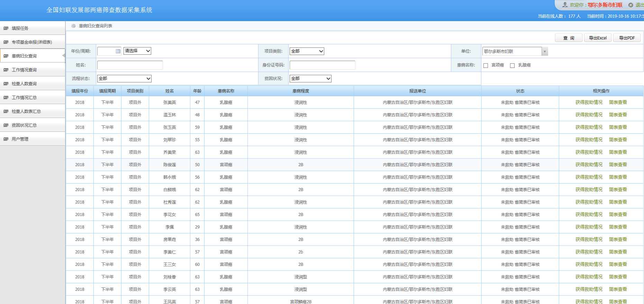Click the 状态 column header
The image size is (644, 304).
[x=520, y=91]
